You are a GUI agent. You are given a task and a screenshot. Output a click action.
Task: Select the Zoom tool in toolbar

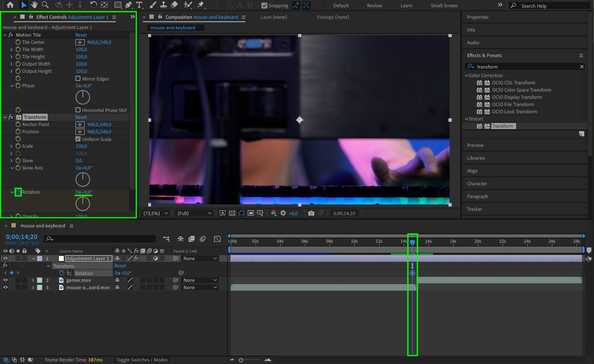[45, 5]
